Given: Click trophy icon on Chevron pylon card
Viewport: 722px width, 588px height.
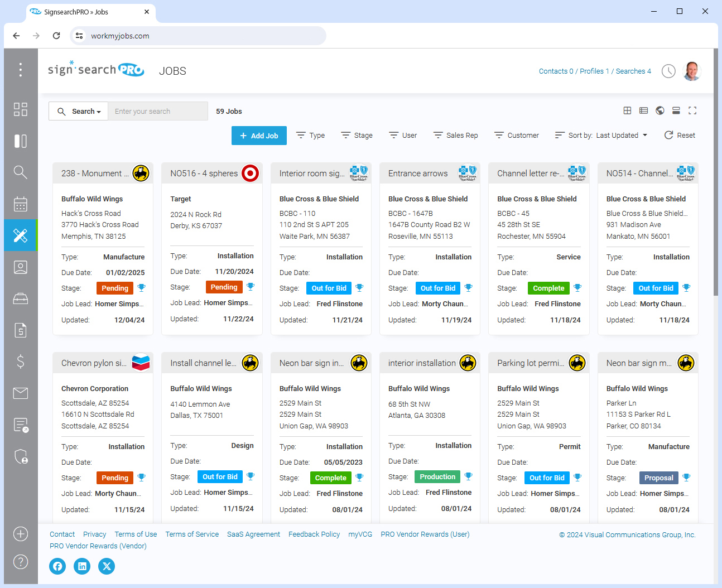Looking at the screenshot, I should click(142, 478).
